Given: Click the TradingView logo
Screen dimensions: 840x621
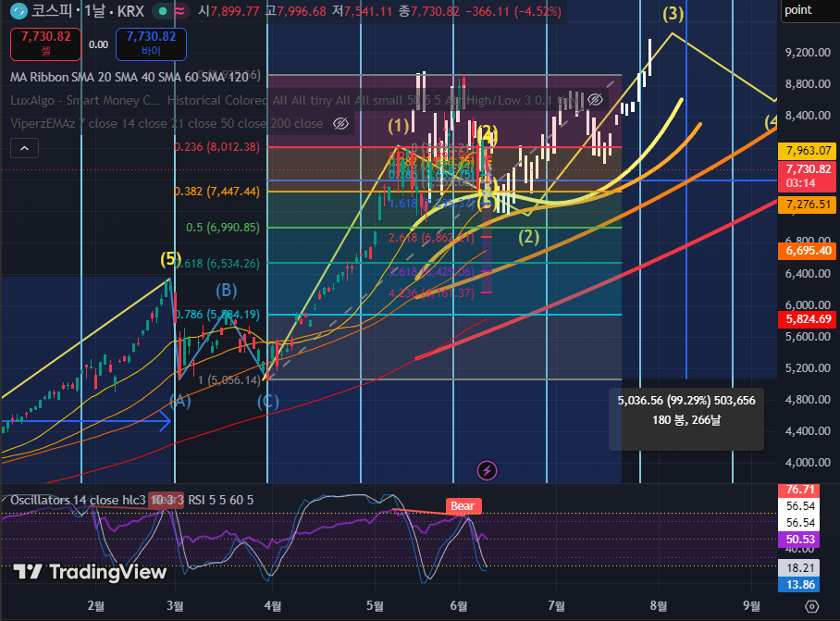Looking at the screenshot, I should coord(90,572).
